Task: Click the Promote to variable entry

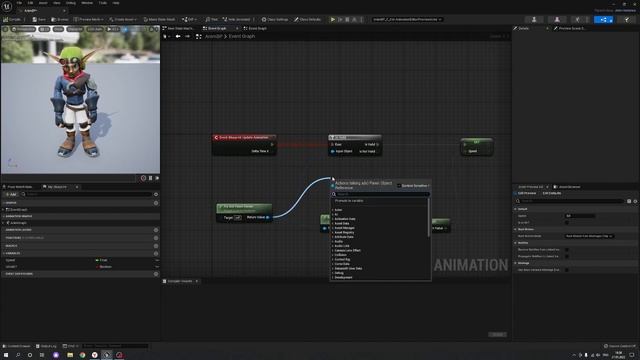Action: [349, 201]
